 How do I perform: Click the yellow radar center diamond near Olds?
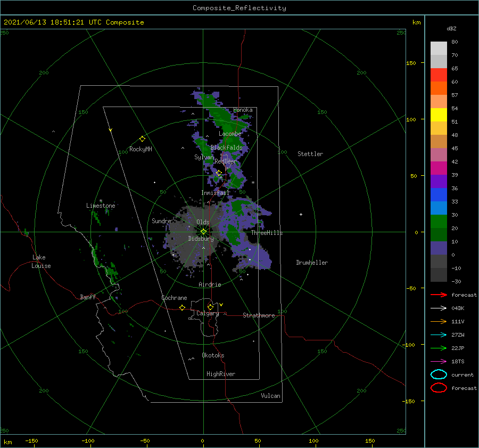click(203, 232)
